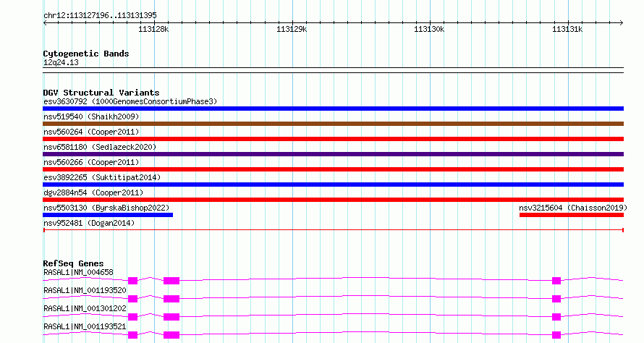Click the 113128k ruler tick label
The image size is (644, 343).
pyautogui.click(x=153, y=29)
